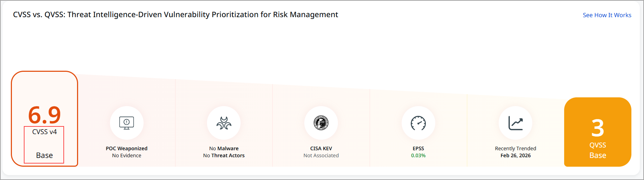Click the EPSS label
Image resolution: width=644 pixels, height=180 pixels.
(x=418, y=148)
